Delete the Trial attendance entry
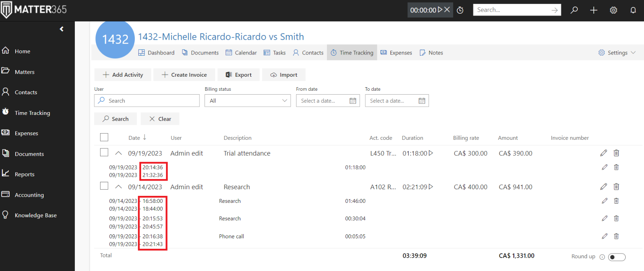This screenshot has height=271, width=644. pyautogui.click(x=616, y=153)
